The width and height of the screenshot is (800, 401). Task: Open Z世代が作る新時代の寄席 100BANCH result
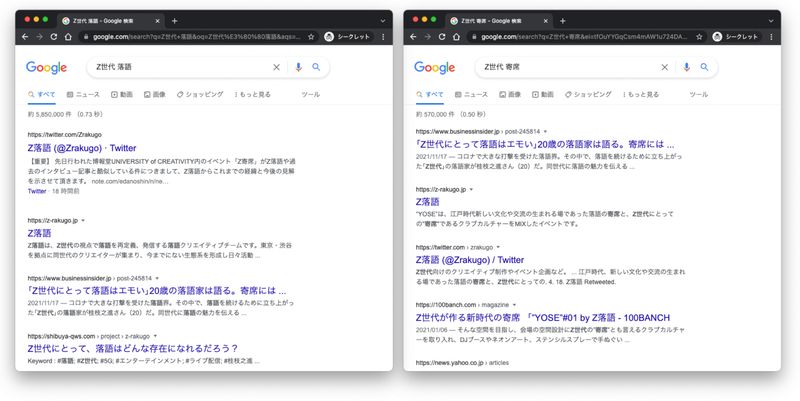pyautogui.click(x=543, y=318)
